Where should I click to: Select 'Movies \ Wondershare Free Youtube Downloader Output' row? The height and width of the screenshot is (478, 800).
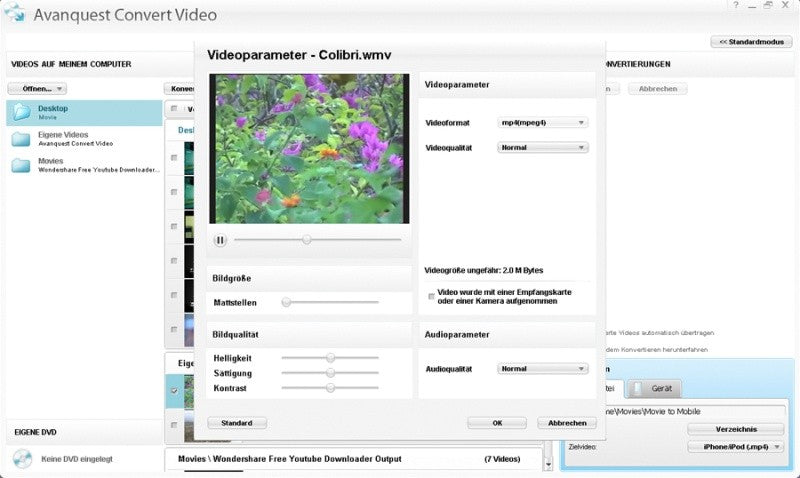[x=354, y=459]
